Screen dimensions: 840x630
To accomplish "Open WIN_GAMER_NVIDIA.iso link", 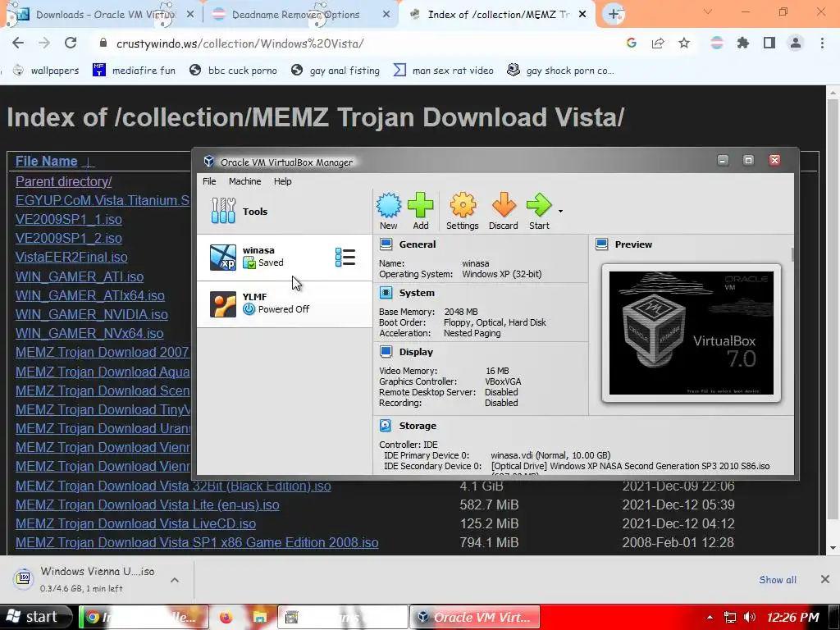I will coord(92,314).
